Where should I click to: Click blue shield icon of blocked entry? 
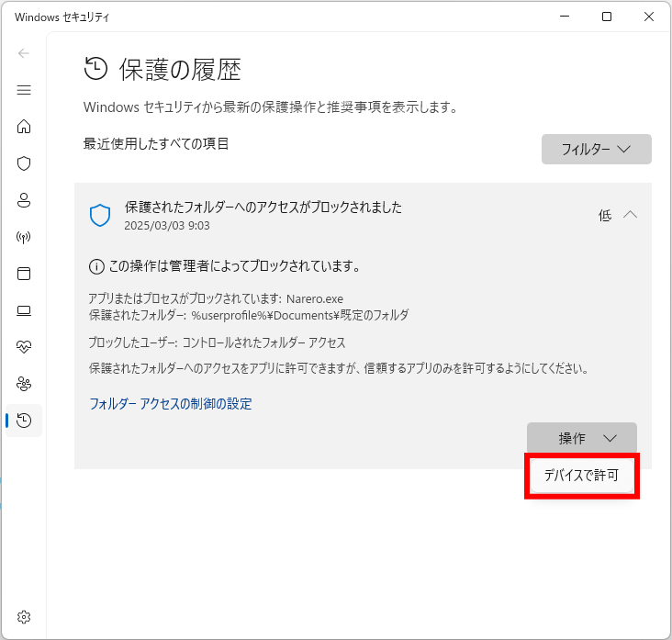click(x=100, y=215)
